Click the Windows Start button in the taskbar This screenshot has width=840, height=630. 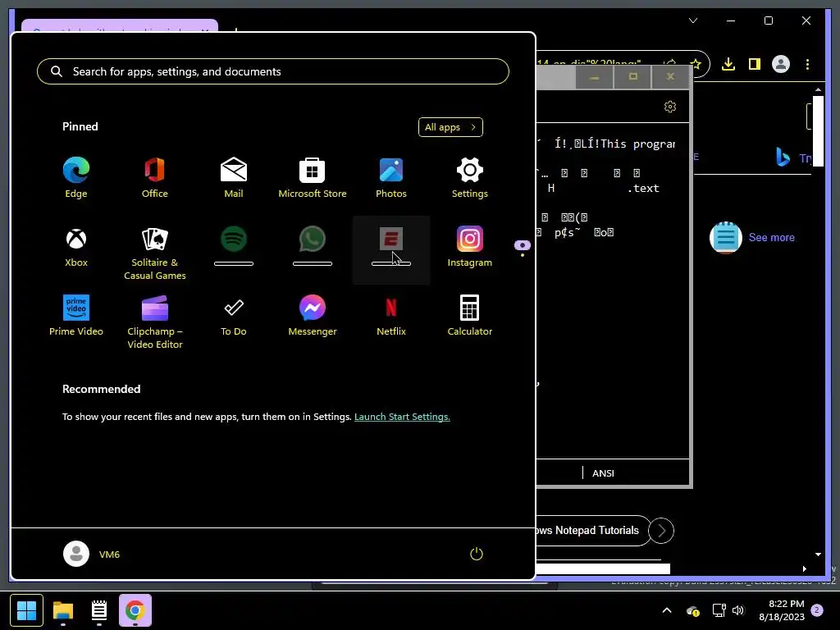tap(26, 610)
